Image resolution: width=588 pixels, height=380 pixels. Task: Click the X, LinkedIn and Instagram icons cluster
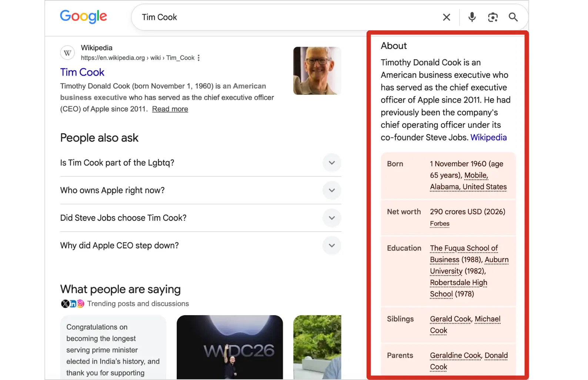point(73,304)
